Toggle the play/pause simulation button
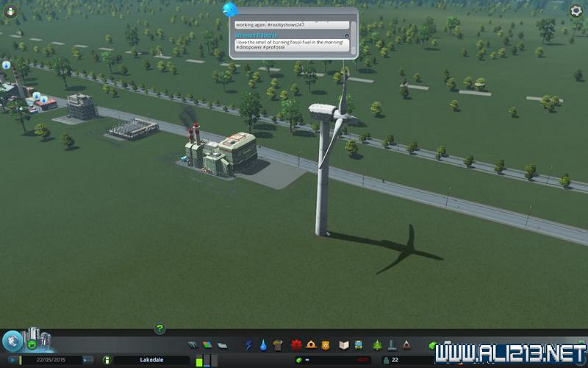The image size is (588, 368). click(12, 360)
